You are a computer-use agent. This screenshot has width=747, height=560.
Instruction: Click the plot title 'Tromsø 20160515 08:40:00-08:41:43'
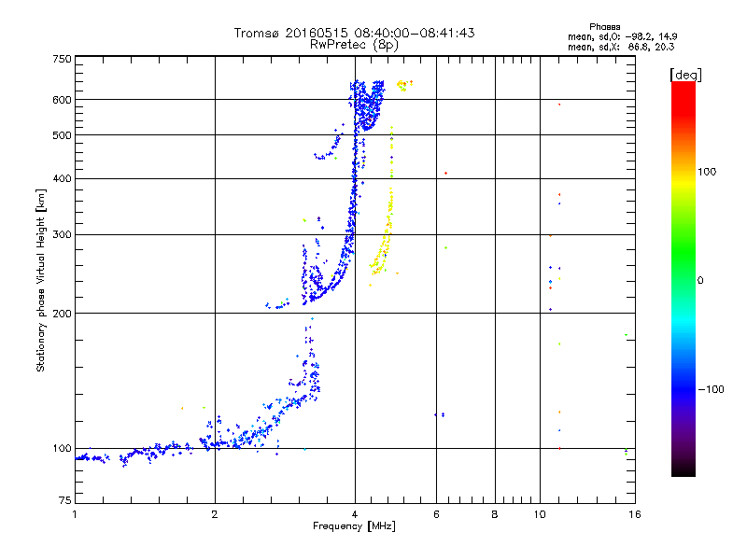pos(354,33)
